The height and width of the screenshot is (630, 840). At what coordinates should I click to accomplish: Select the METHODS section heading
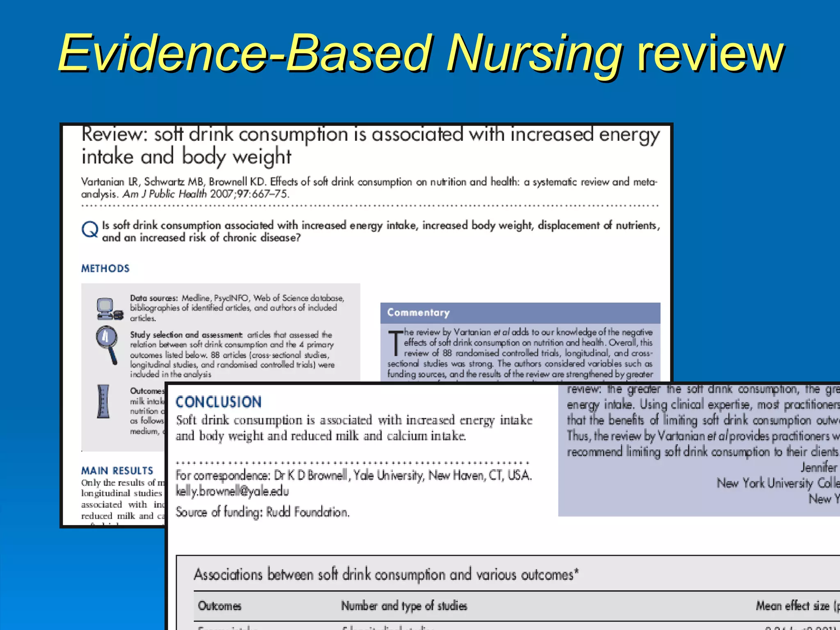[105, 269]
